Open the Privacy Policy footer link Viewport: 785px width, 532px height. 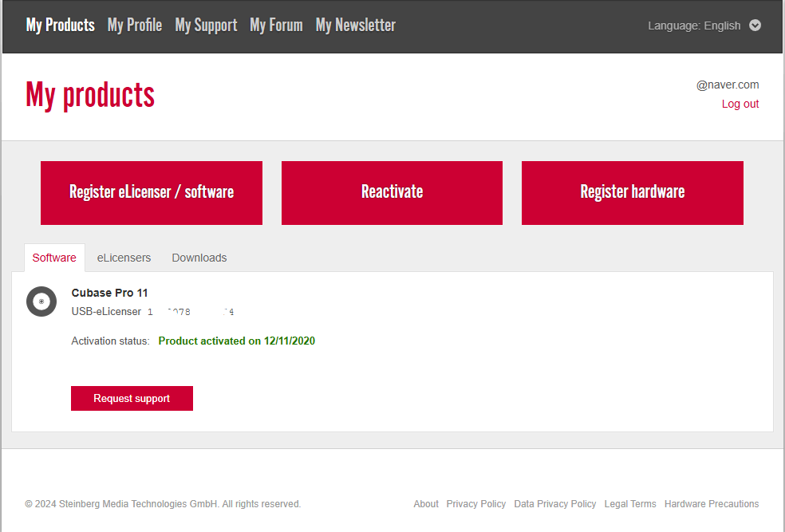(x=476, y=504)
